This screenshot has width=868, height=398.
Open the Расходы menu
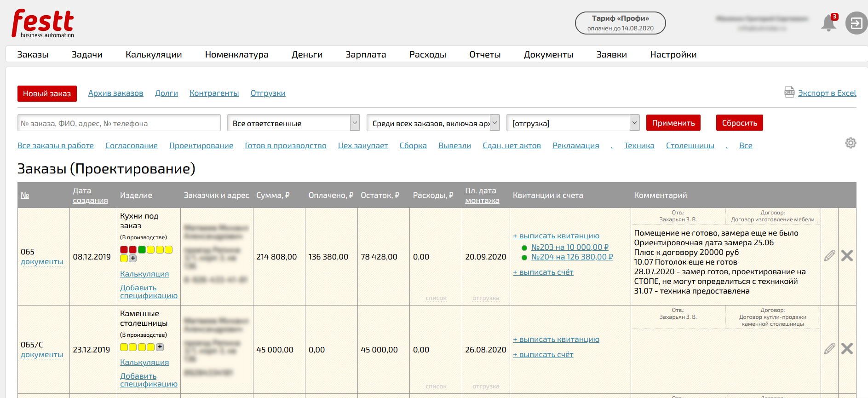click(427, 54)
